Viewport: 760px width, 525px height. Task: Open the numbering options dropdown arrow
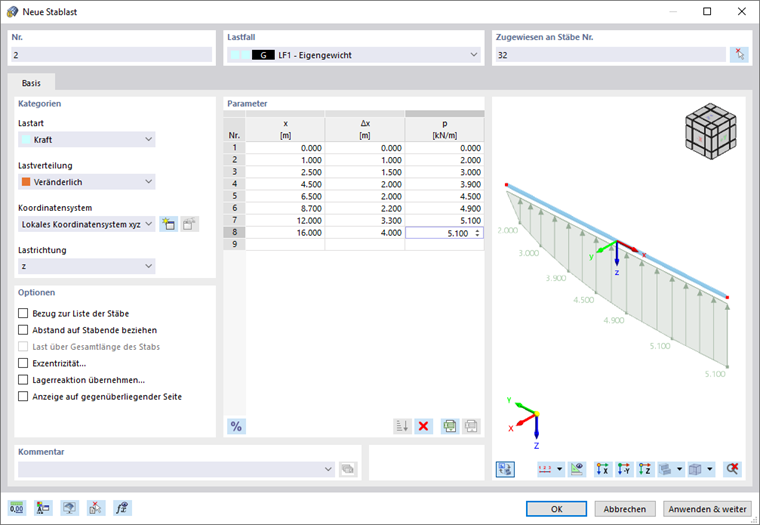point(560,469)
